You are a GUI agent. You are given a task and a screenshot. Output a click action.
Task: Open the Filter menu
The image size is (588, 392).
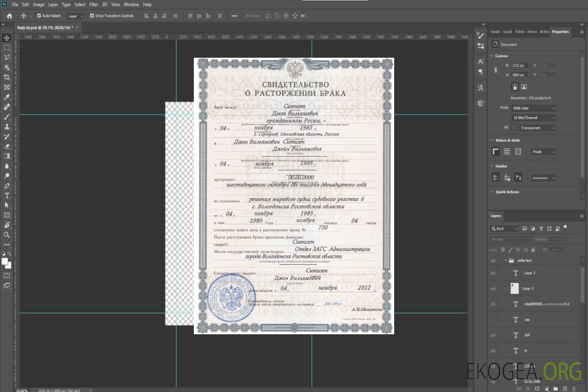tap(94, 4)
